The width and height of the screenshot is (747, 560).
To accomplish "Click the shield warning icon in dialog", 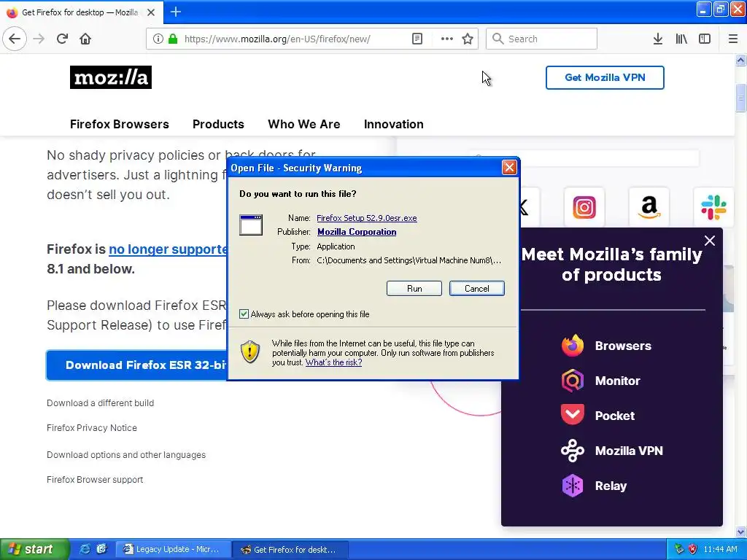I will (250, 352).
